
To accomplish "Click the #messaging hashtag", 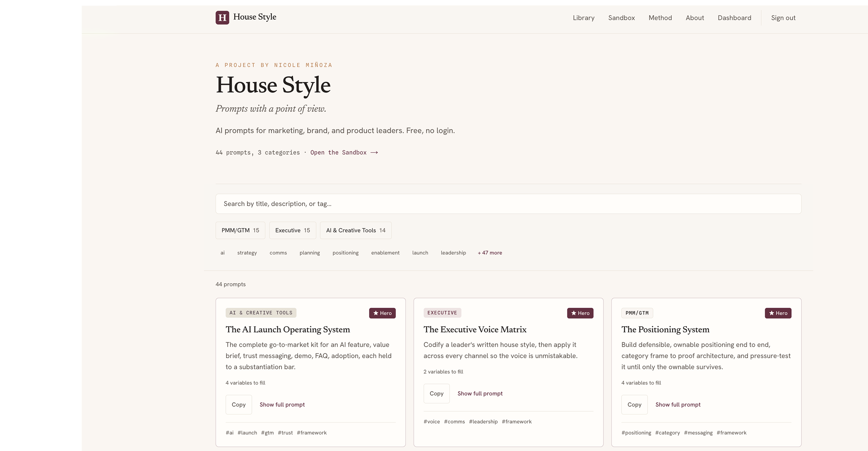I will click(698, 433).
